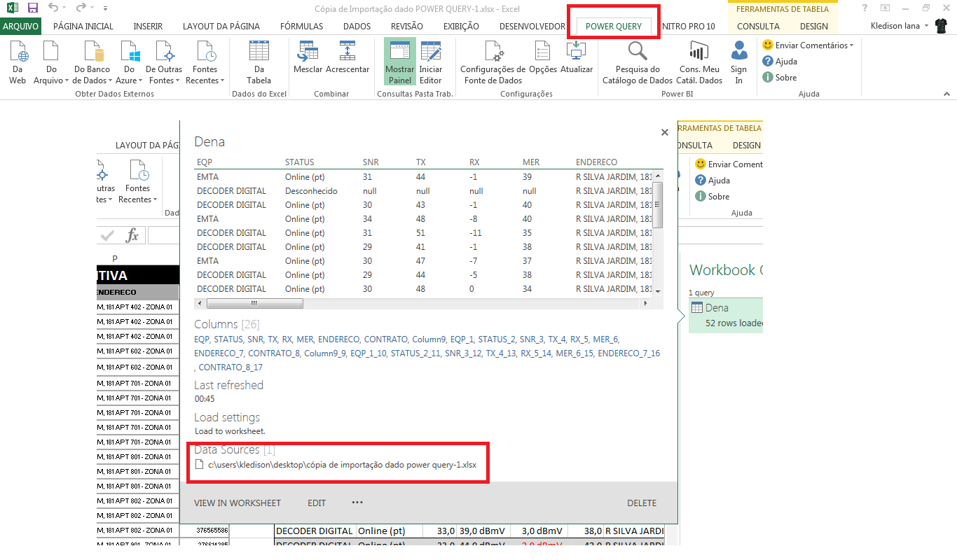The height and width of the screenshot is (560, 957).
Task: Switch to the DADOS tab
Action: 357,26
